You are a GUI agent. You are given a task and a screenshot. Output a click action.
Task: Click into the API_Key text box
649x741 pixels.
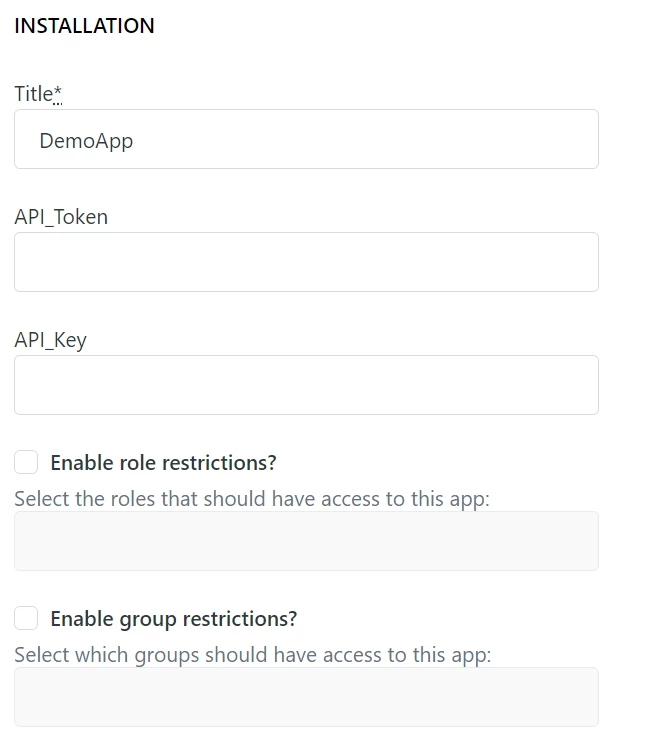(x=306, y=385)
